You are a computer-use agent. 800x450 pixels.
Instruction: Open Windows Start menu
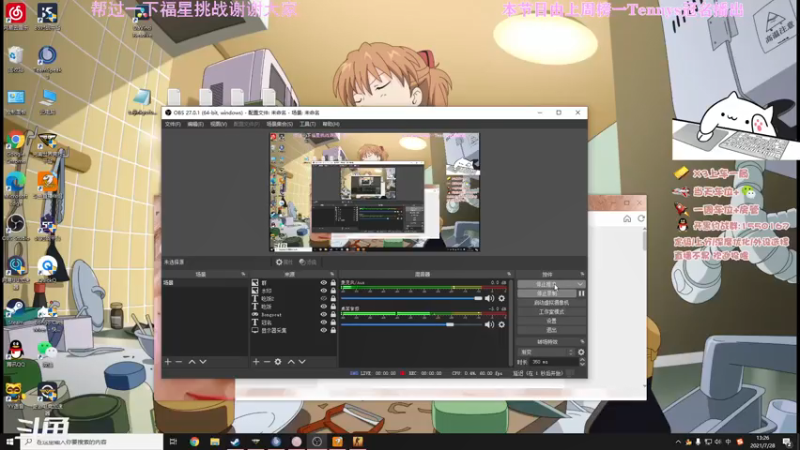10,442
